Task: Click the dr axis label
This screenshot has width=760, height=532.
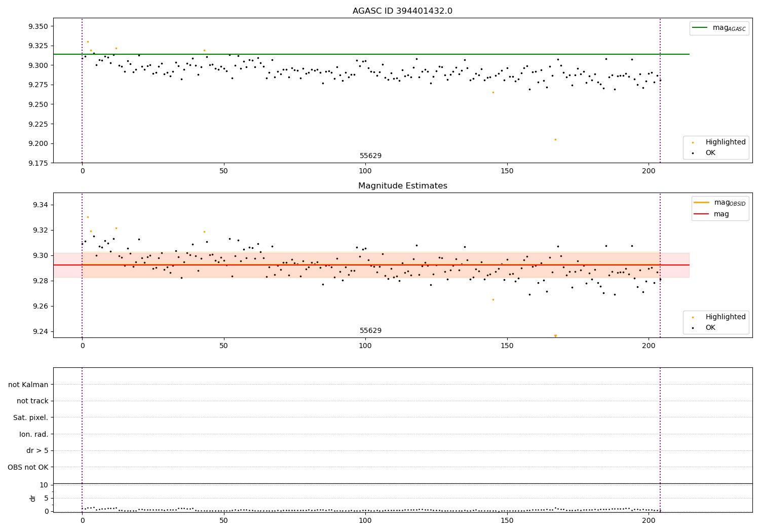Action: 33,498
